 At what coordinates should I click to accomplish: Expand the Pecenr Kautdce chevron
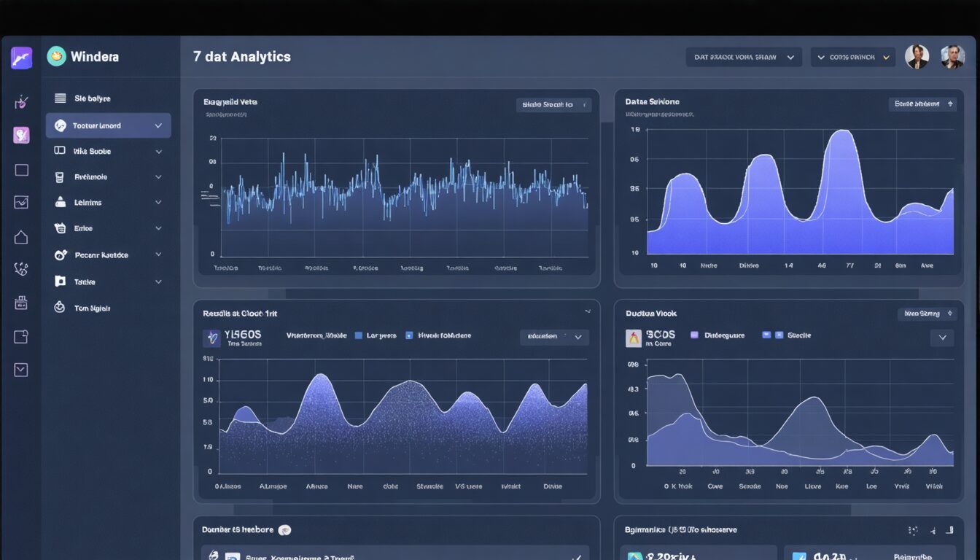[158, 255]
